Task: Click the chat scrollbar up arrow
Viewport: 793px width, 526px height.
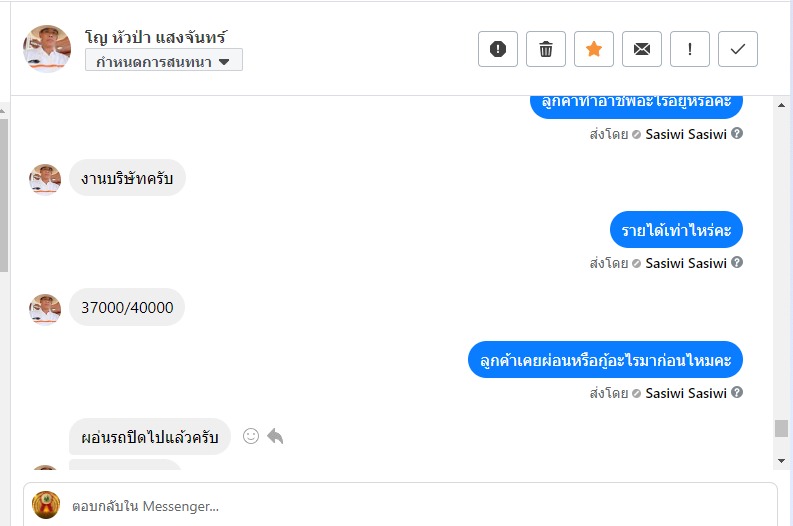Action: 781,105
